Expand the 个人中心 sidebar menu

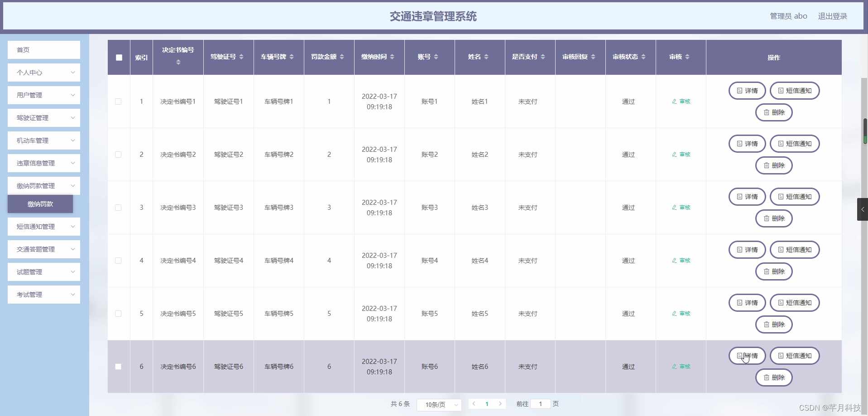(x=43, y=73)
